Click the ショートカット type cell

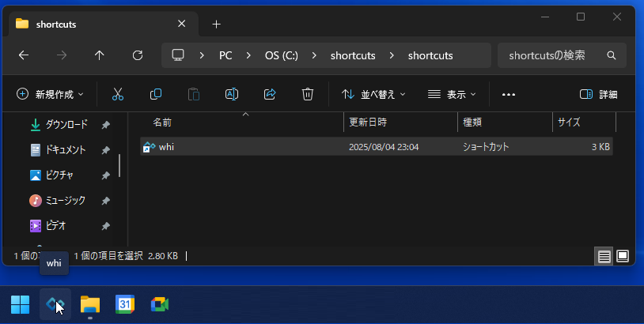click(x=486, y=147)
